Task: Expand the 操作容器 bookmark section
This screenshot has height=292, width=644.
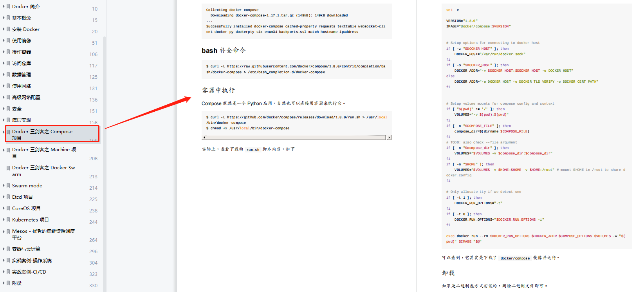Action: tap(4, 52)
